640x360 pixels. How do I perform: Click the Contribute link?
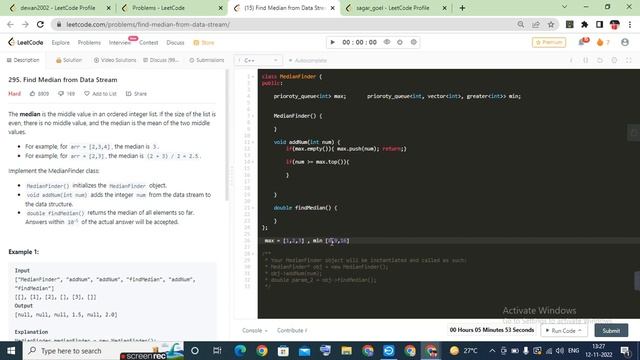291,330
